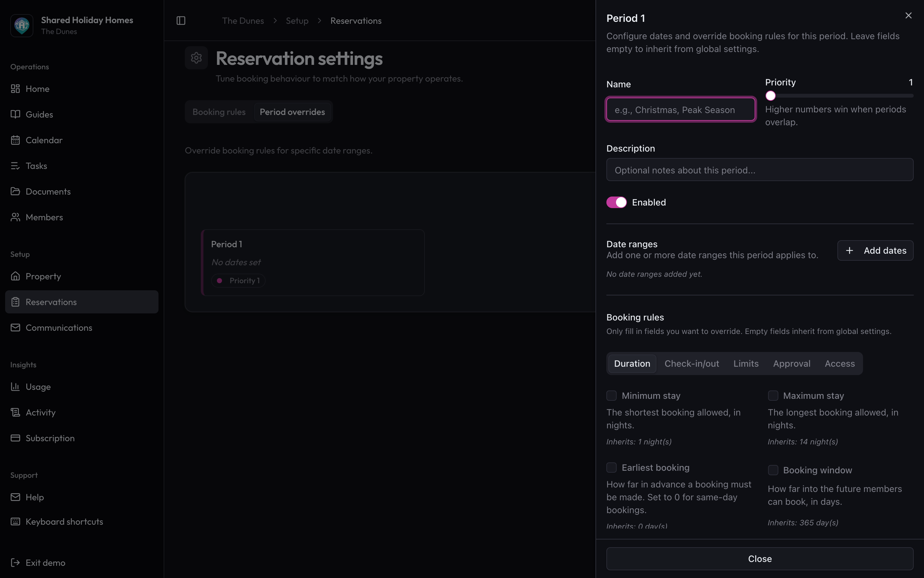This screenshot has width=924, height=578.
Task: Focus the Name input field
Action: click(681, 109)
